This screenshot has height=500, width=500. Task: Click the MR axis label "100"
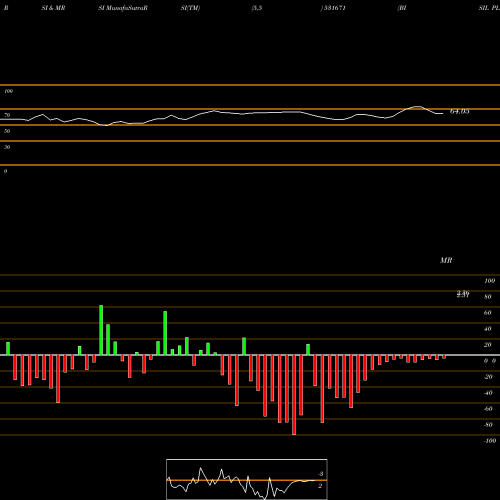pos(489,281)
